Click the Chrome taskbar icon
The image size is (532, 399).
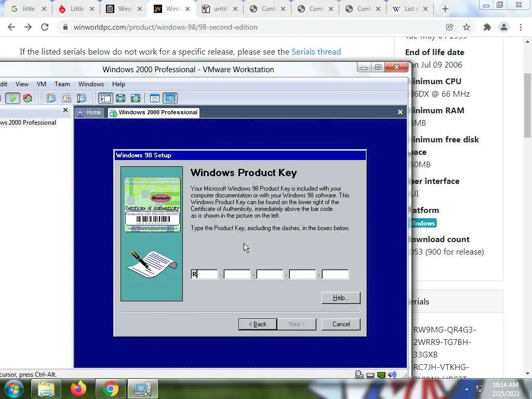(110, 389)
